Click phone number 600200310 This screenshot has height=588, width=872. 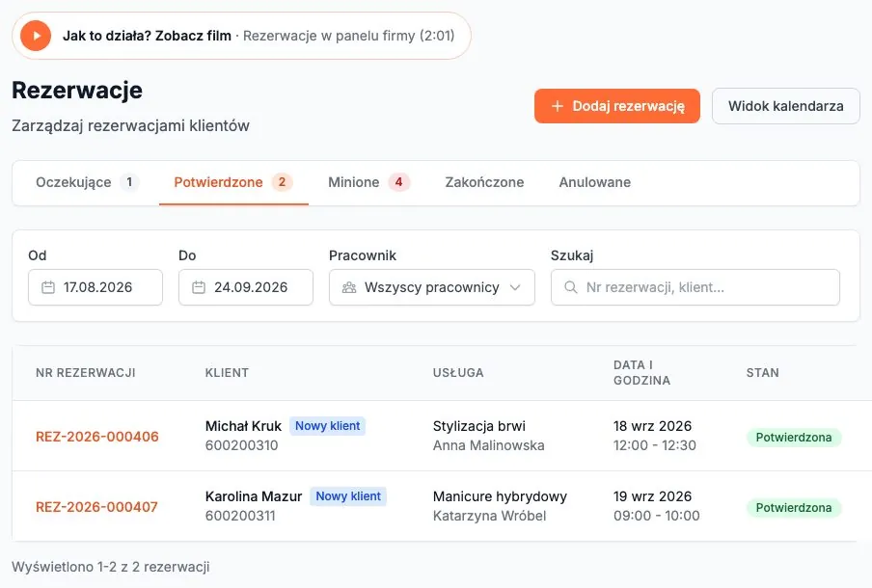241,445
